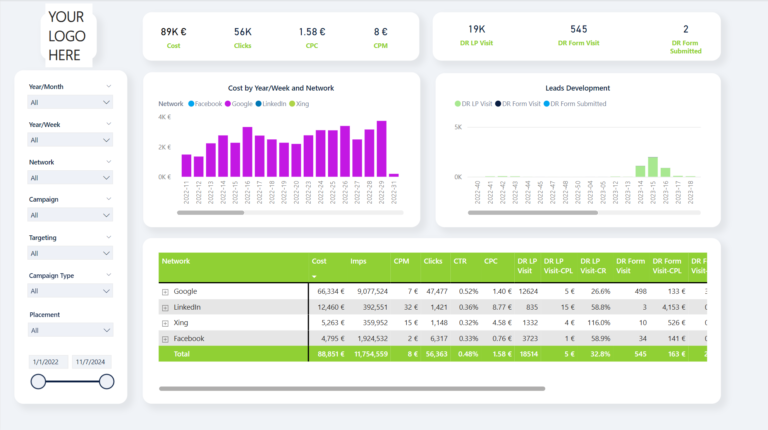Click the 1.58 € CPC card
This screenshot has width=768, height=430.
click(x=312, y=37)
